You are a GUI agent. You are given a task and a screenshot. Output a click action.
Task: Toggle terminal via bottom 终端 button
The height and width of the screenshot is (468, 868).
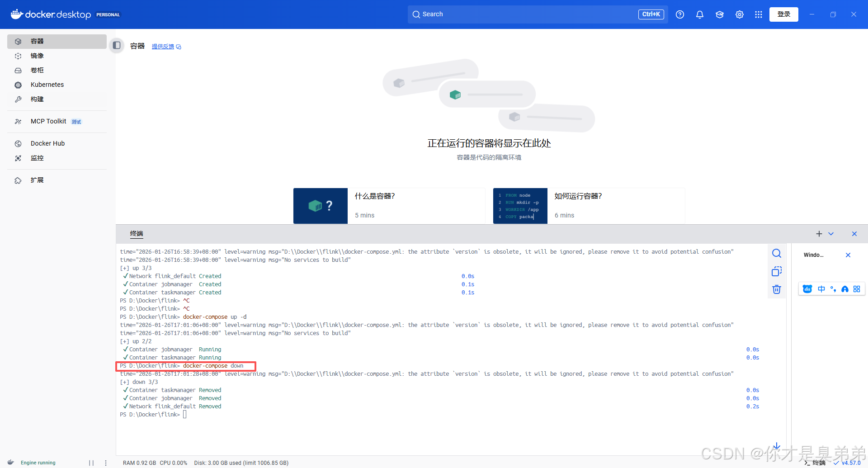815,463
